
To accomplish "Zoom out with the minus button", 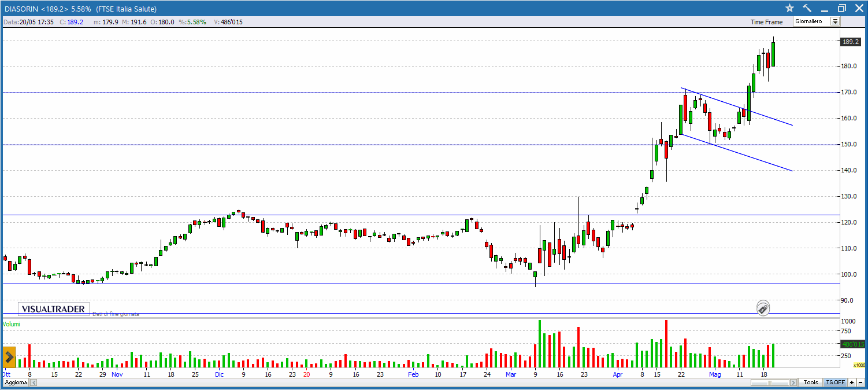I will 860,382.
